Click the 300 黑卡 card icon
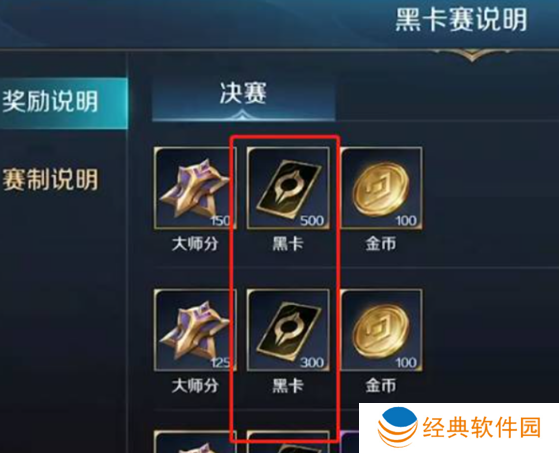Viewport: 559px width, 453px height. point(288,330)
